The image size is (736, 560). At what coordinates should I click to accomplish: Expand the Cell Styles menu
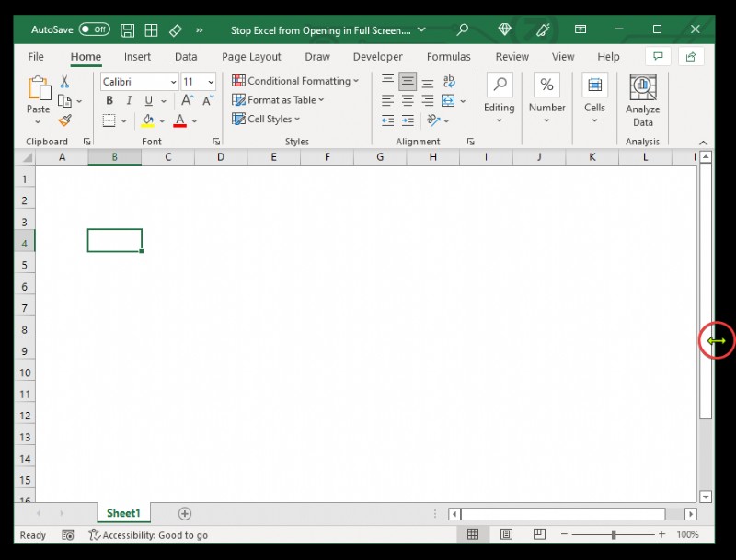[x=265, y=120]
